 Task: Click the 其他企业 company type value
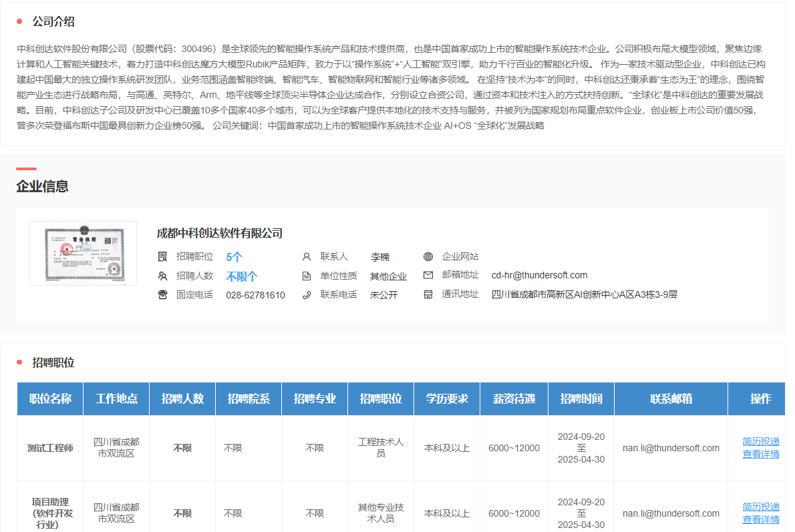[x=388, y=276]
